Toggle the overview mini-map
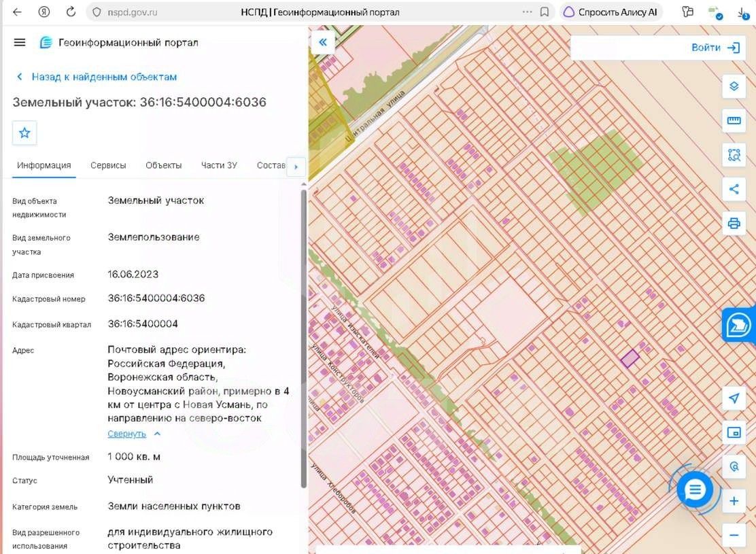The width and height of the screenshot is (756, 554). point(734,432)
